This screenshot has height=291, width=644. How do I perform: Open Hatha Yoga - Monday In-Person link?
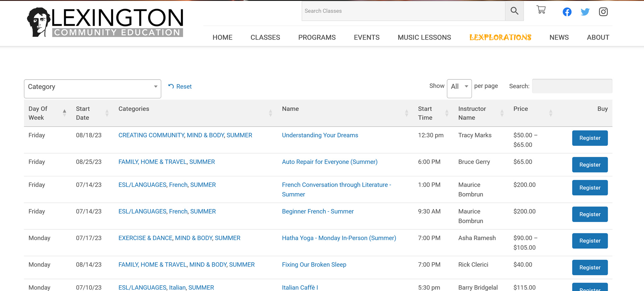coord(339,238)
